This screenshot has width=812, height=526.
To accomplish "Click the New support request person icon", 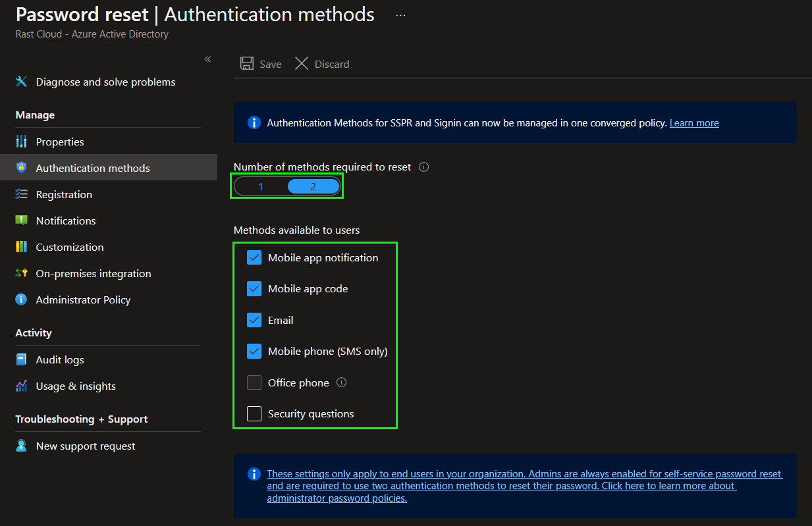I will [22, 446].
